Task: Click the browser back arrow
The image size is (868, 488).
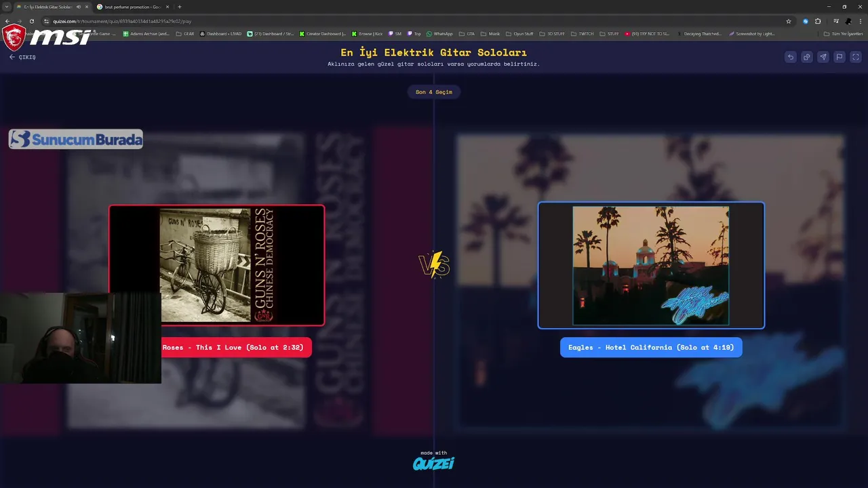Action: tap(7, 21)
